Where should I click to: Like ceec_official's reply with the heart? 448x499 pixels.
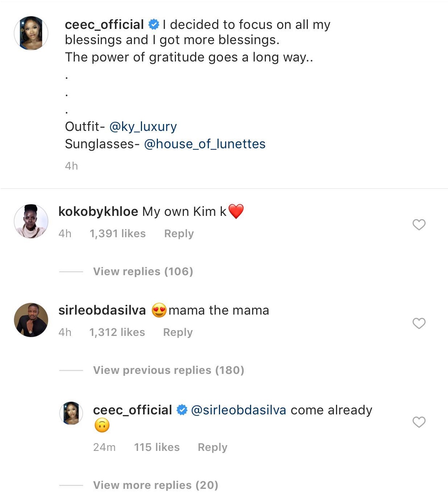[x=419, y=422]
